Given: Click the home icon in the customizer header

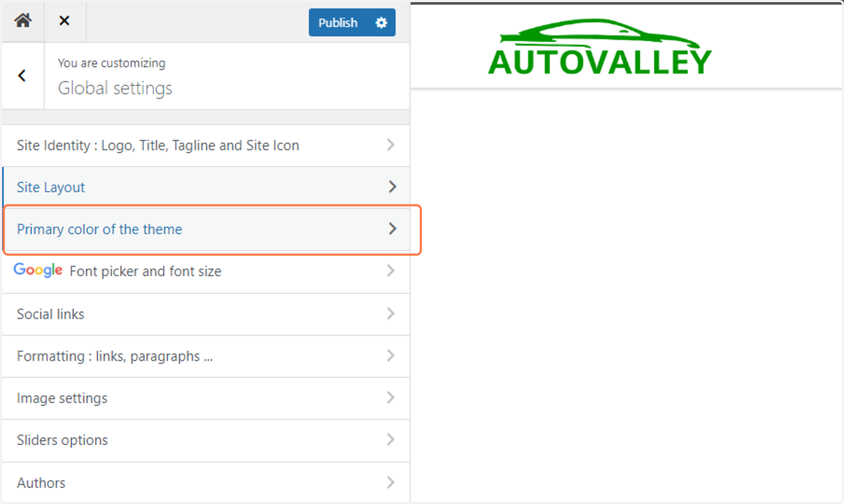Looking at the screenshot, I should pos(23,21).
